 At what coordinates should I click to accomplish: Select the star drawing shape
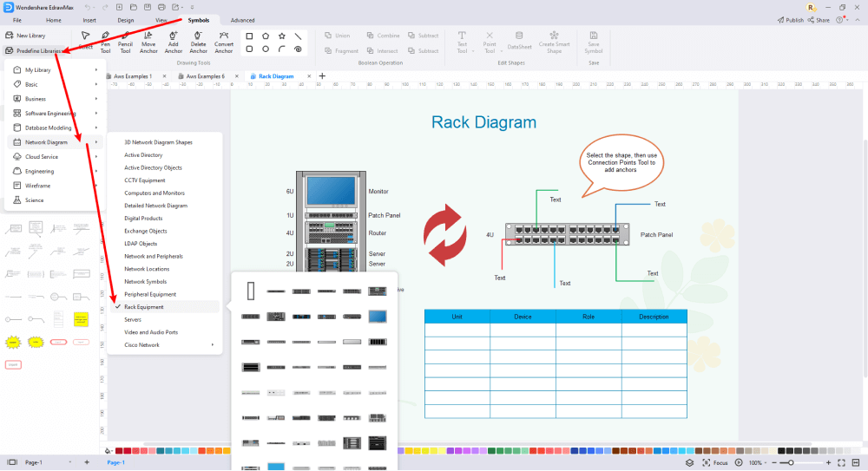pyautogui.click(x=282, y=36)
